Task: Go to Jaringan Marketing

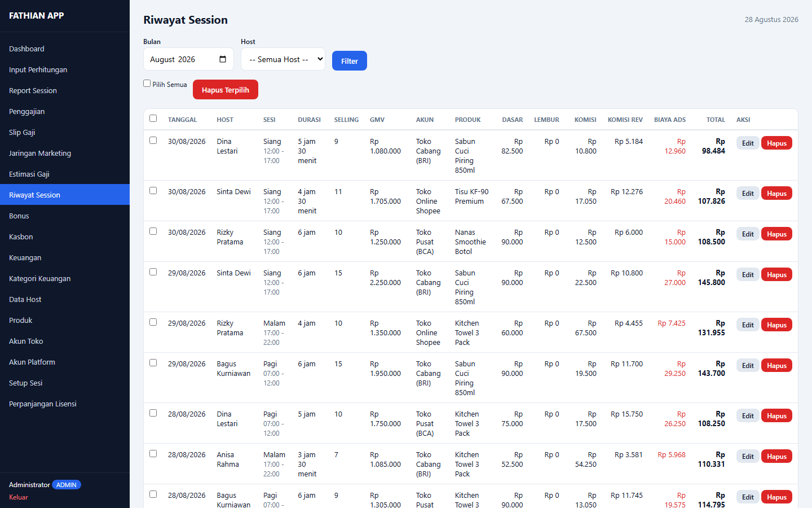Action: point(65,153)
